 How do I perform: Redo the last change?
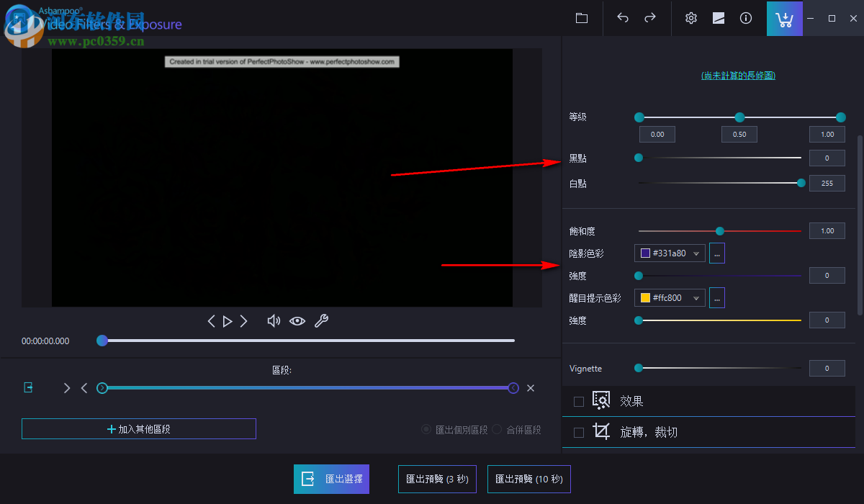pyautogui.click(x=652, y=18)
